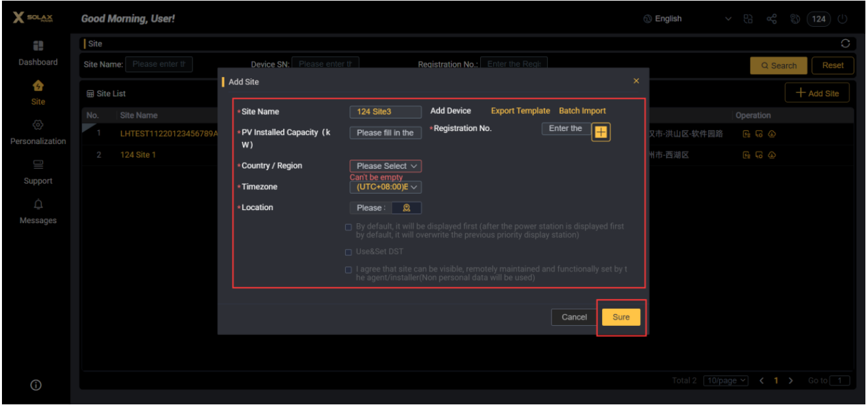Expand the Timezone dropdown
Image resolution: width=868 pixels, height=407 pixels.
pos(385,187)
